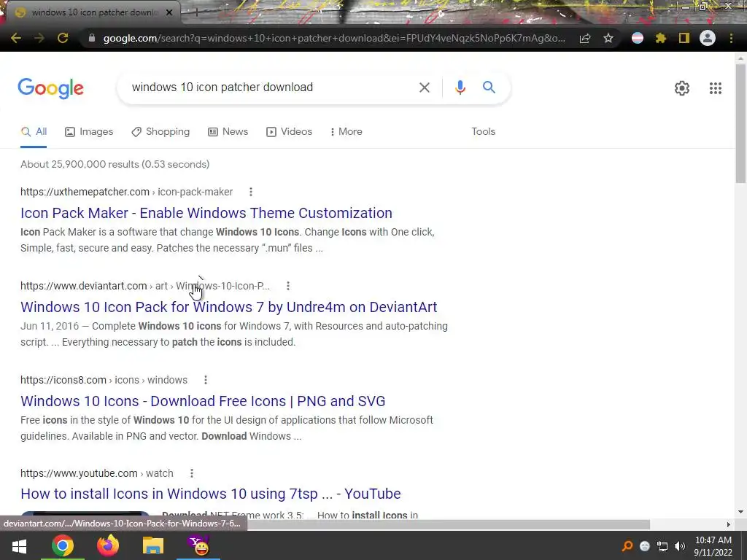Click the forward navigation arrow
The height and width of the screenshot is (560, 747).
pyautogui.click(x=39, y=38)
